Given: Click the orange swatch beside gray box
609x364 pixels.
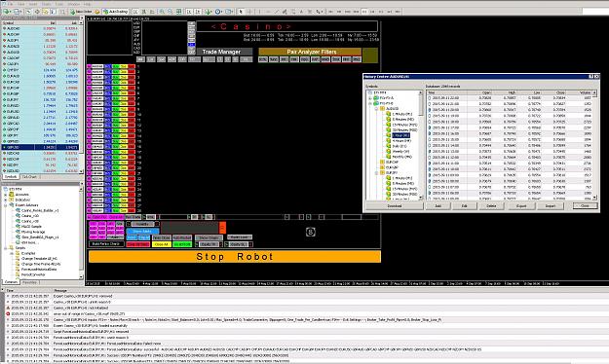Looking at the screenshot, I should pos(222,228).
